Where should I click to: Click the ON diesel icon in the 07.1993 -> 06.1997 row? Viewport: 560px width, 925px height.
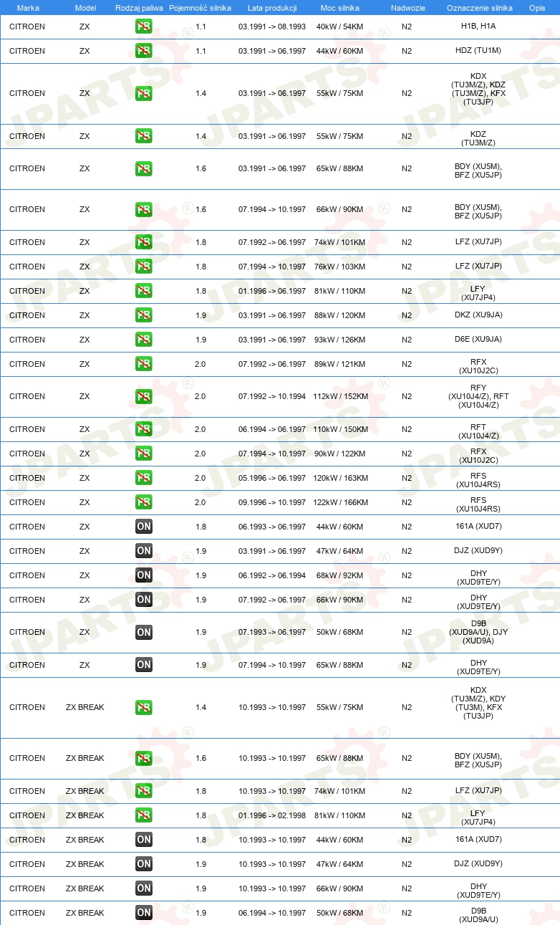(144, 632)
